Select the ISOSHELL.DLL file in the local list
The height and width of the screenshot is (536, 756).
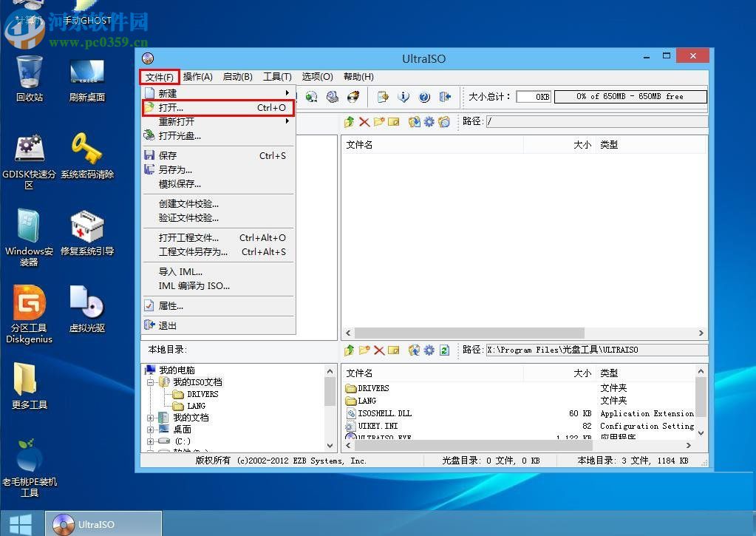384,413
